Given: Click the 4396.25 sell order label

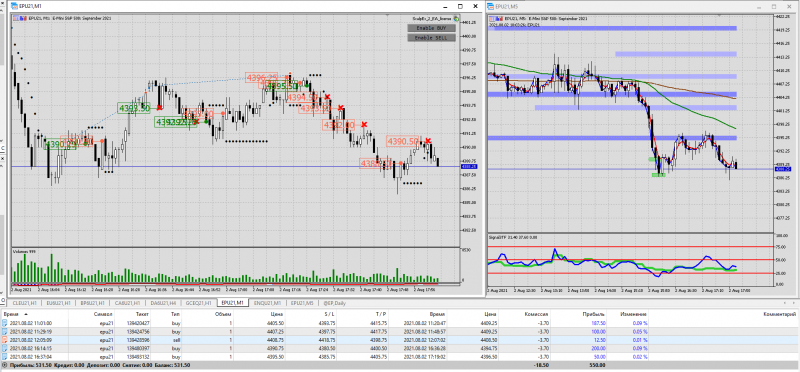Looking at the screenshot, I should 261,78.
